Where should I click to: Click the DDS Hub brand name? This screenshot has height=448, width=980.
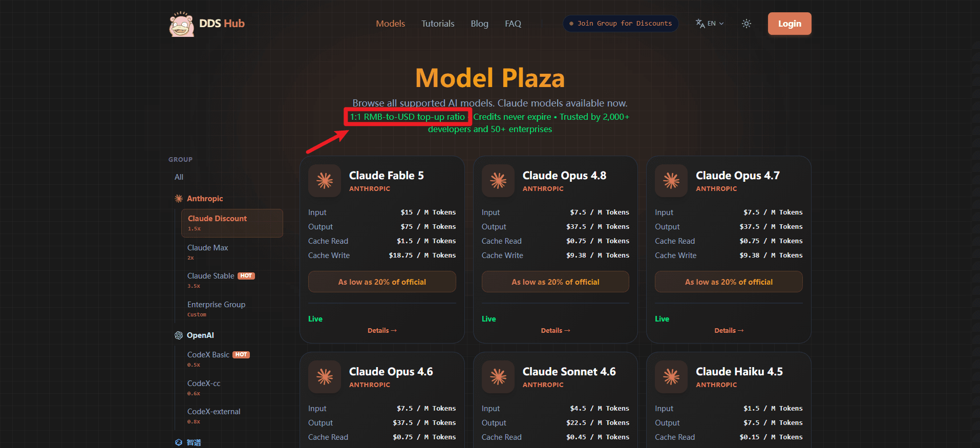[x=222, y=24]
